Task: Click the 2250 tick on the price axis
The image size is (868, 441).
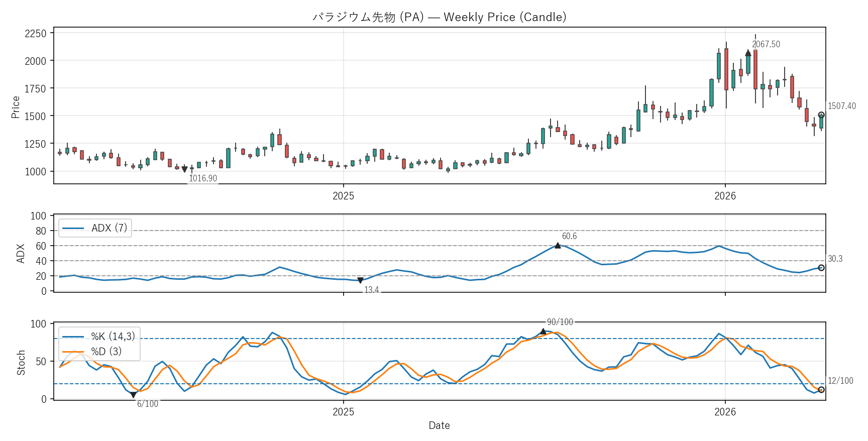Action: [x=35, y=33]
